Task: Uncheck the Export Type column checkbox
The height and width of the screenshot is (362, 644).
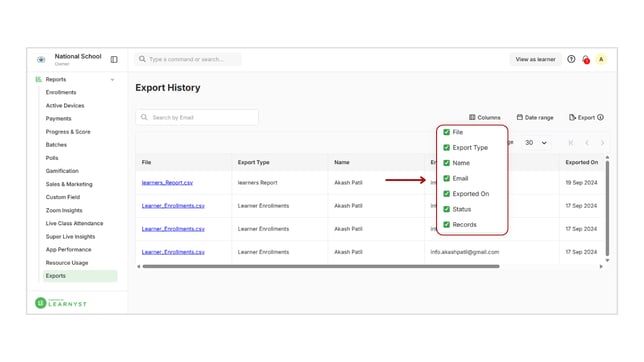Action: 446,148
